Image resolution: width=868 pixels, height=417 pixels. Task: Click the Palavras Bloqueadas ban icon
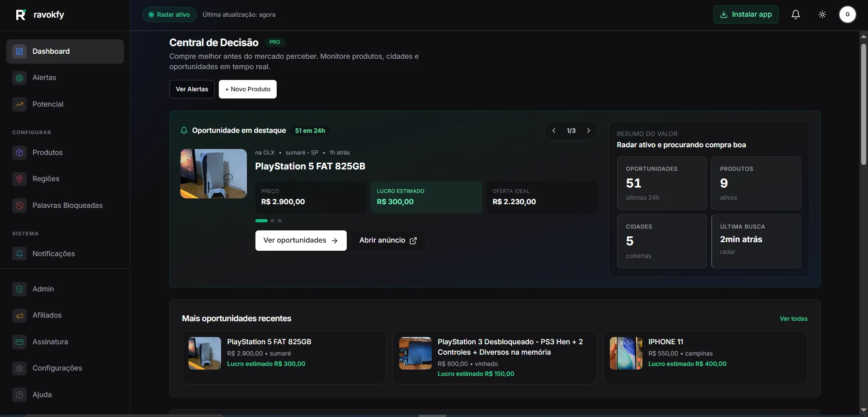[19, 206]
